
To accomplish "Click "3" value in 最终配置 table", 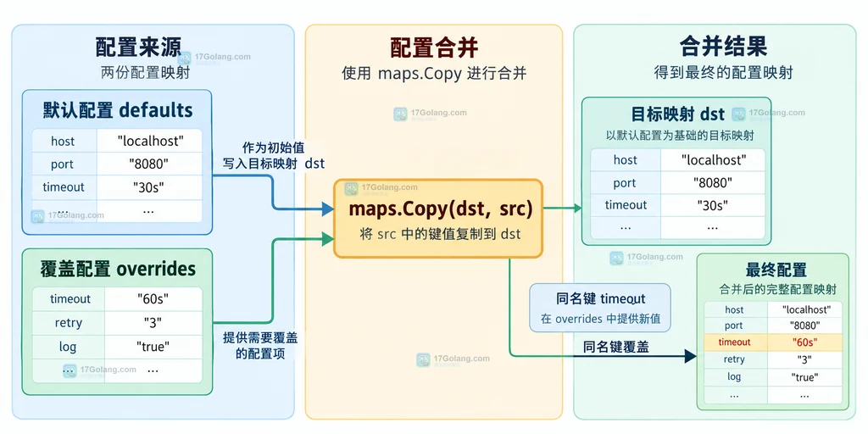I will pyautogui.click(x=804, y=359).
